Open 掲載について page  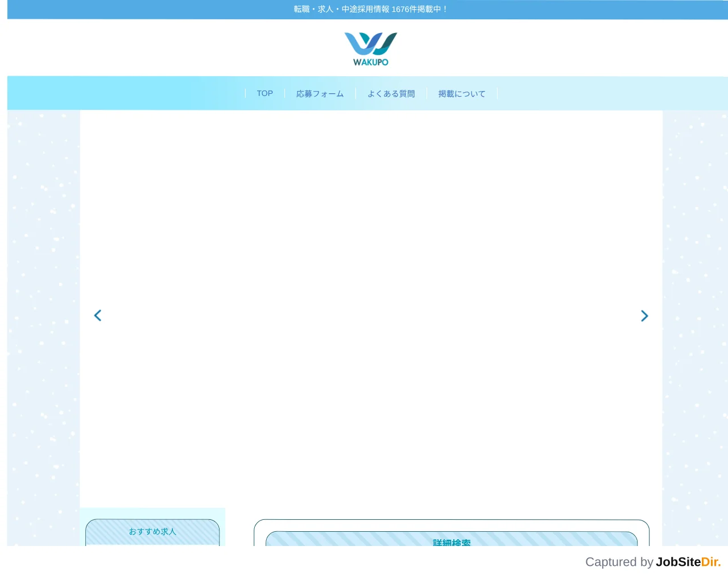pos(462,93)
